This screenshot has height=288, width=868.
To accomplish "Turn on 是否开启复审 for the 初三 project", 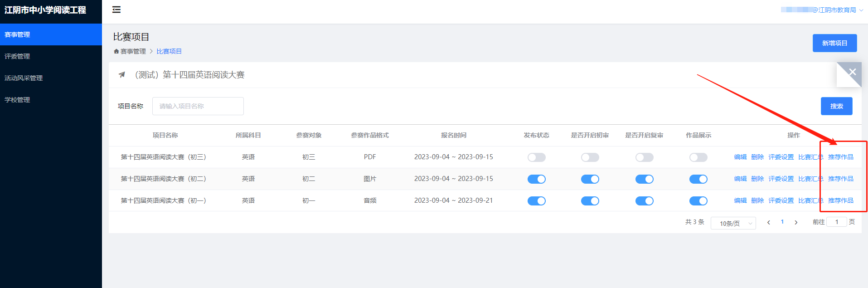I will [x=644, y=157].
